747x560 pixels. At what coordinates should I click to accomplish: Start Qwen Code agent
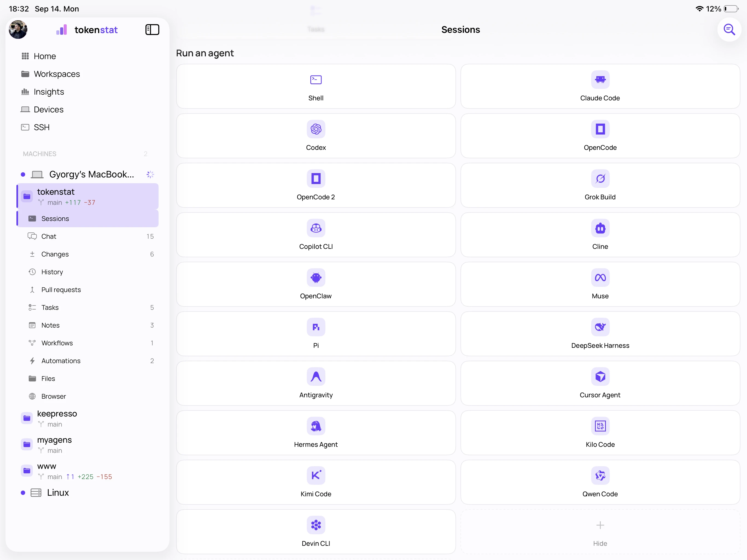pos(600,482)
